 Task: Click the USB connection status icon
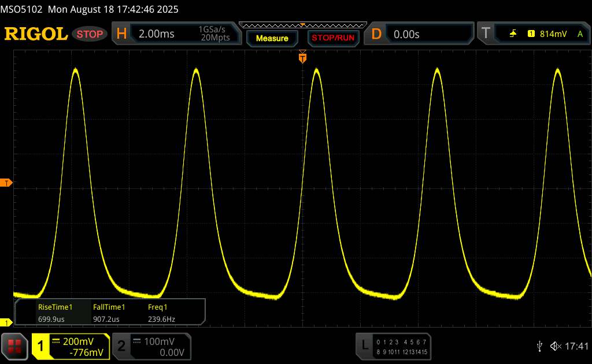click(x=539, y=346)
